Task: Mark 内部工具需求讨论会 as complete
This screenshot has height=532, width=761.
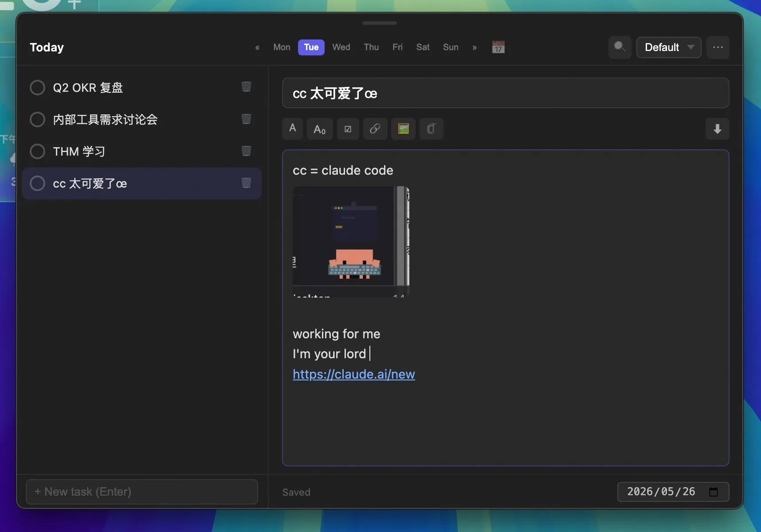Action: 37,119
